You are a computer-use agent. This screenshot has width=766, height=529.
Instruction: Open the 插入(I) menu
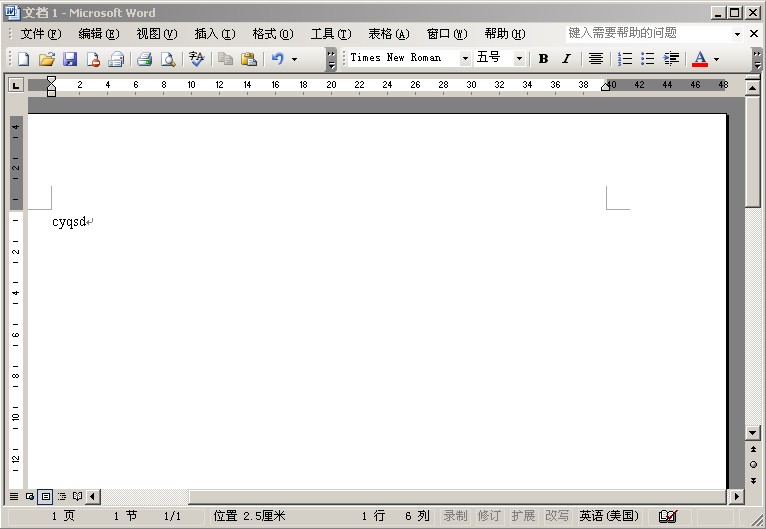(x=215, y=34)
